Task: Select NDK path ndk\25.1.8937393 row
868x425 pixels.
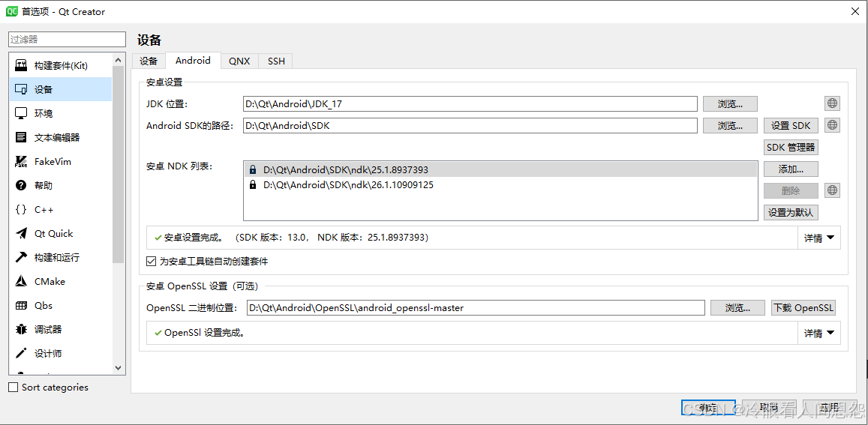Action: [x=500, y=170]
